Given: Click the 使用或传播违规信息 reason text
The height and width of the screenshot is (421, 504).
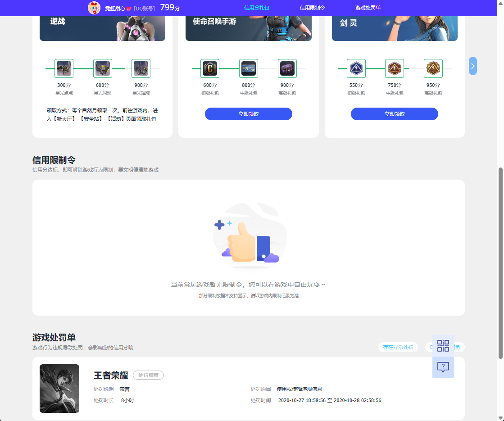Looking at the screenshot, I should point(299,389).
